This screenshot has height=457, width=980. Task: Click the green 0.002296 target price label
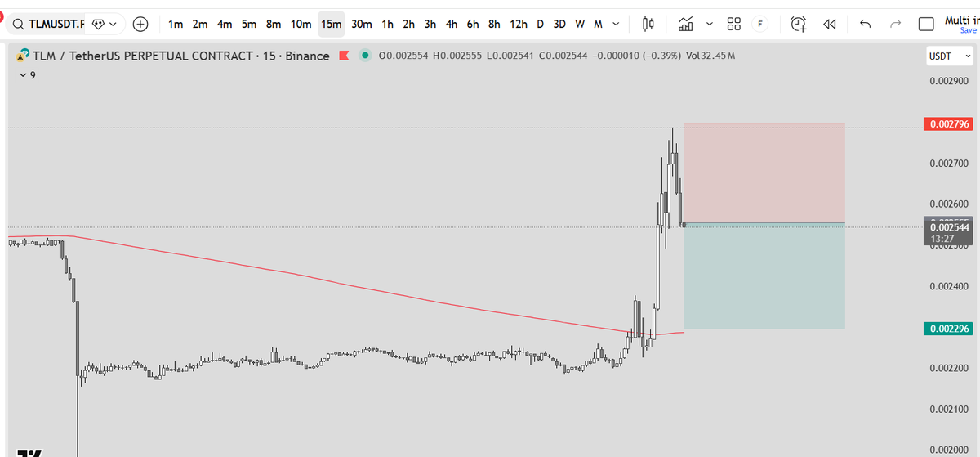click(x=947, y=329)
